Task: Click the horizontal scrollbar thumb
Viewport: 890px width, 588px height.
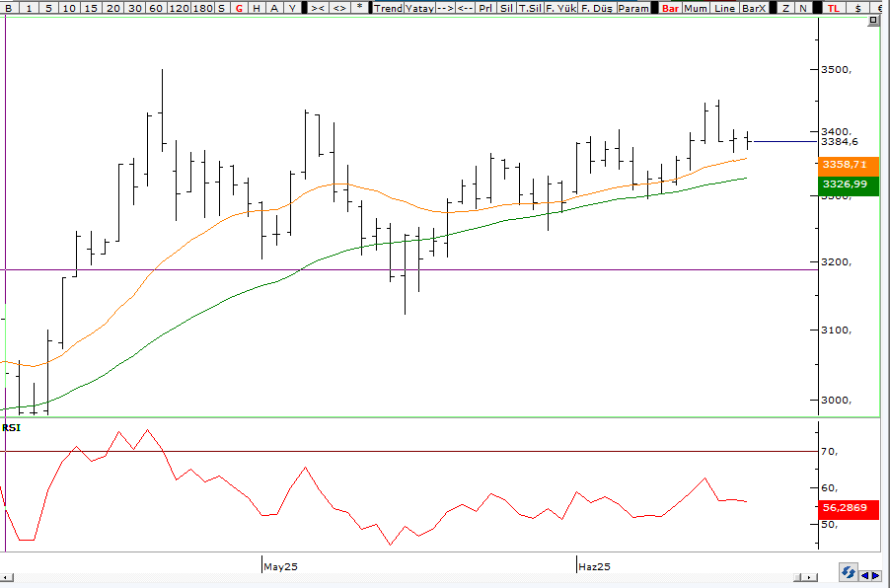Action: (x=797, y=577)
